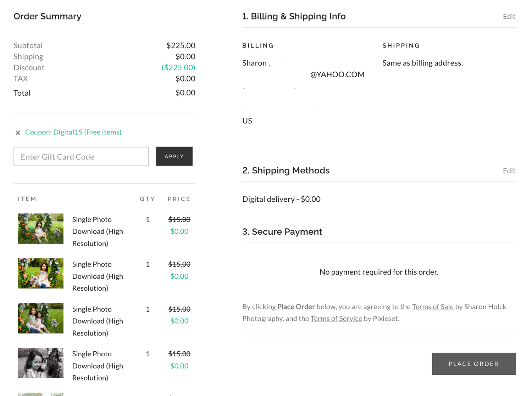Open first photo thumbnail of girl in wreath

point(41,229)
